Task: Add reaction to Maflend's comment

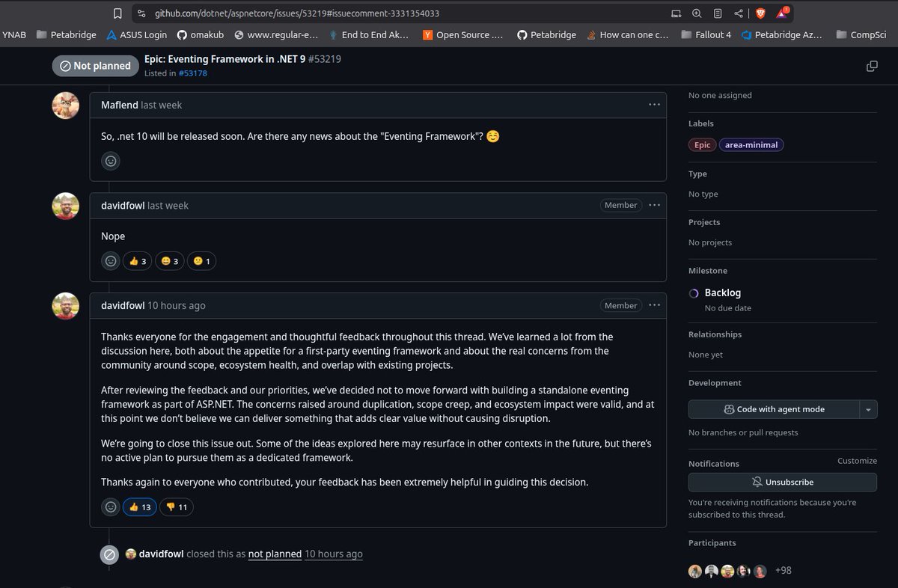Action: [x=111, y=160]
